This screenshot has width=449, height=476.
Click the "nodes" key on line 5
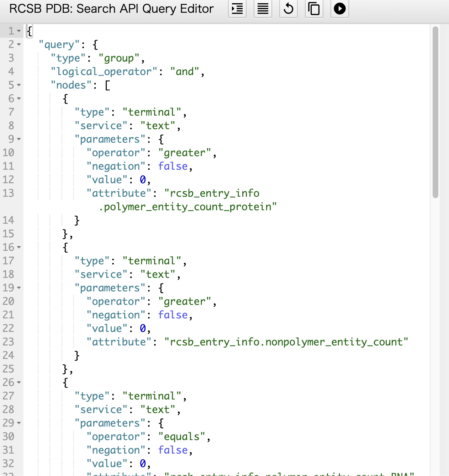point(71,85)
